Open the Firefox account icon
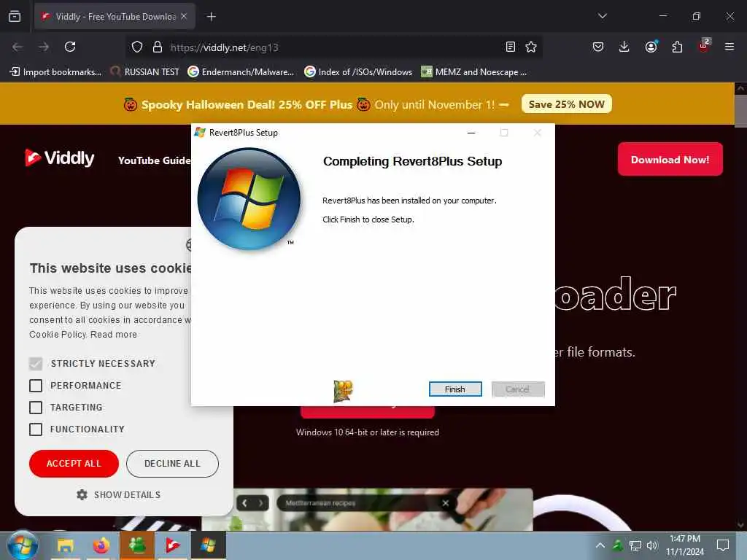The width and height of the screenshot is (747, 560). 651,47
